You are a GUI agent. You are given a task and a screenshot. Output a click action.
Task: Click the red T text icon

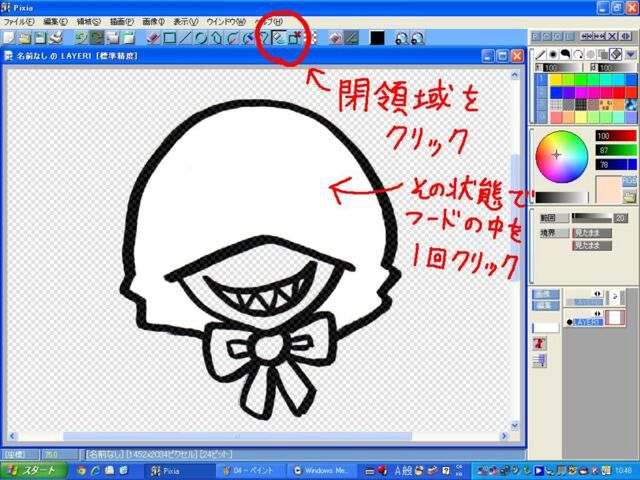[539, 343]
